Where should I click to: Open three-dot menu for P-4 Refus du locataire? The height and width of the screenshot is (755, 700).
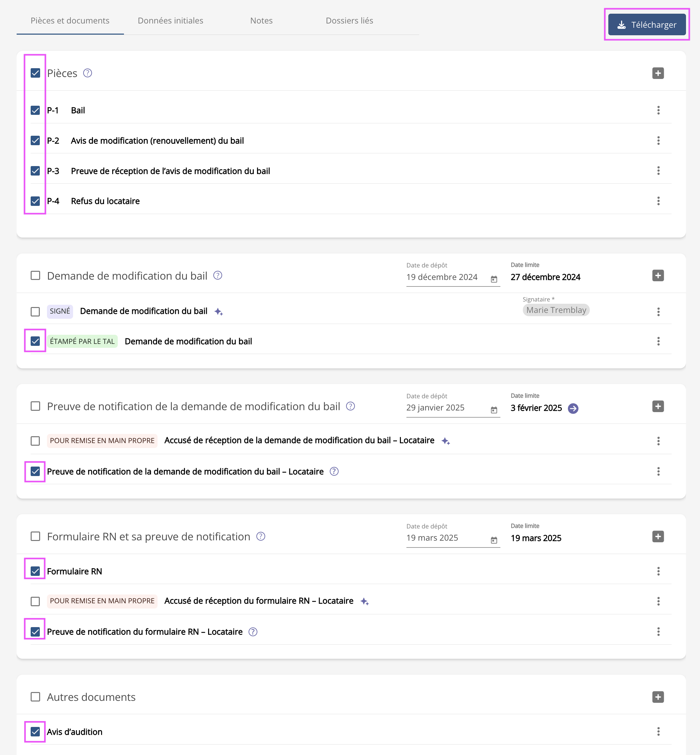click(x=658, y=201)
